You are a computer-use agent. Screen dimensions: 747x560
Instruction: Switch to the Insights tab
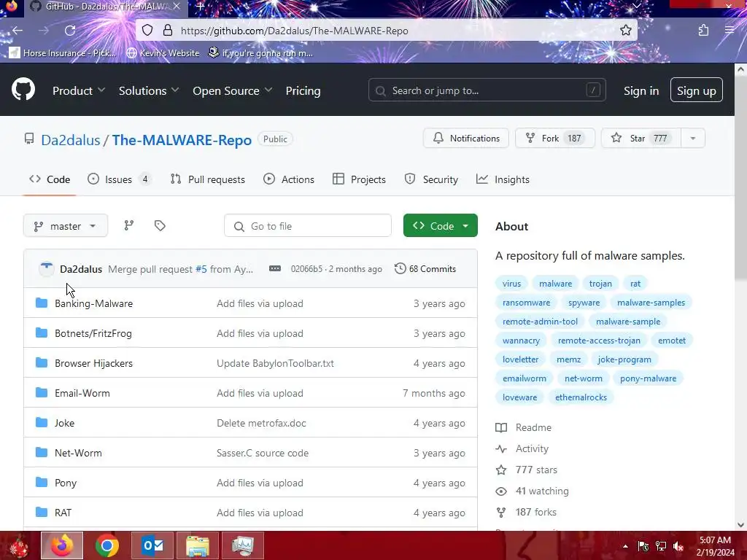pyautogui.click(x=503, y=179)
